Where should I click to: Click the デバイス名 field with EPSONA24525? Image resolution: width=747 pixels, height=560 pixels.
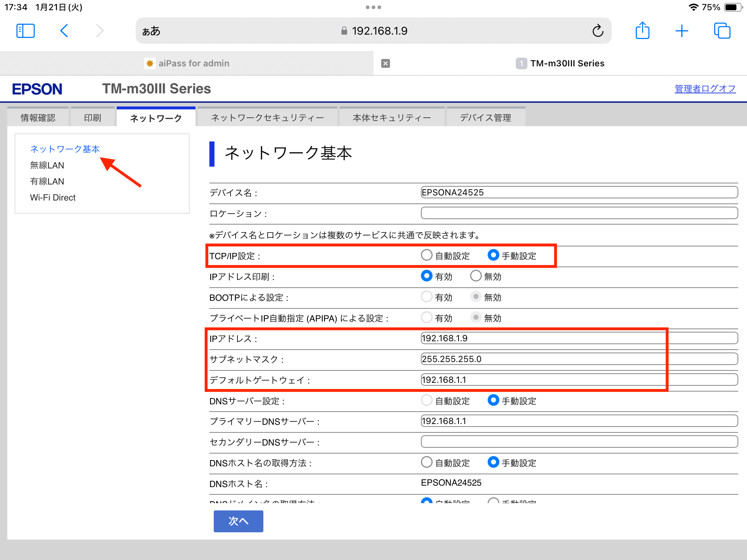click(579, 192)
